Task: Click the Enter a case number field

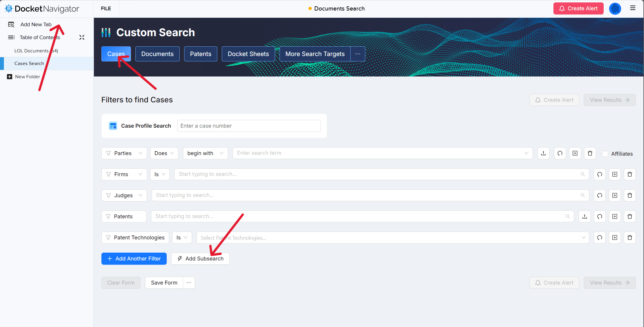Action: click(x=249, y=126)
